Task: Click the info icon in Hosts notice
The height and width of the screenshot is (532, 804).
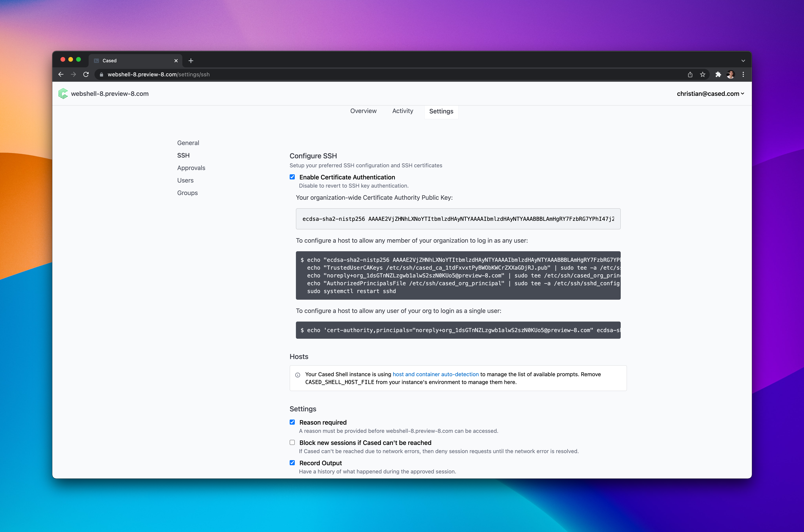Action: (x=297, y=375)
